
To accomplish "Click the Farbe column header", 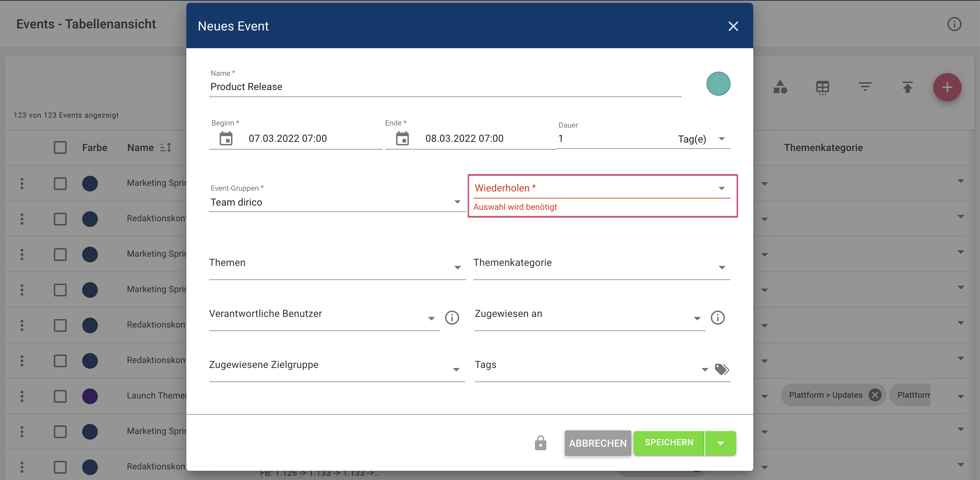I will click(x=94, y=148).
